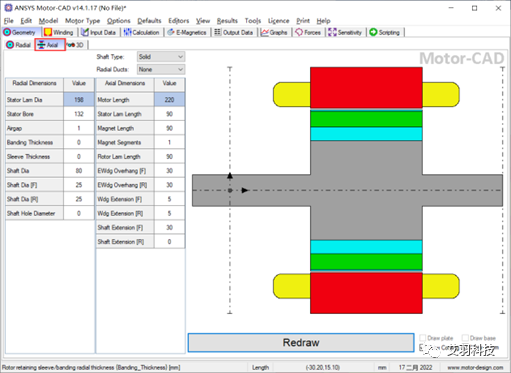Click the Motor-CAD title bar app icon
Screen dimensions: 511x373
pos(8,8)
